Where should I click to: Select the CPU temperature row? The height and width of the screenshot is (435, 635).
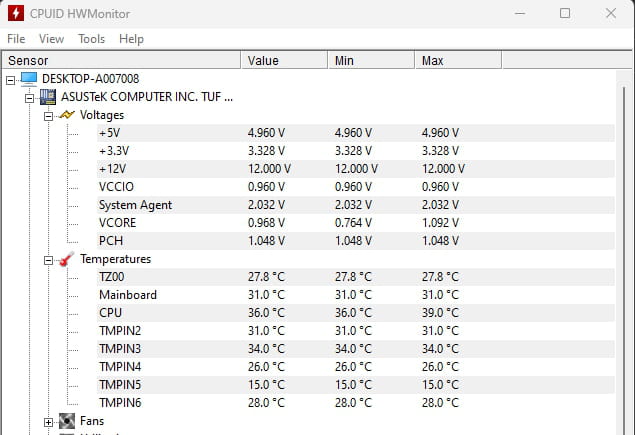[356, 313]
